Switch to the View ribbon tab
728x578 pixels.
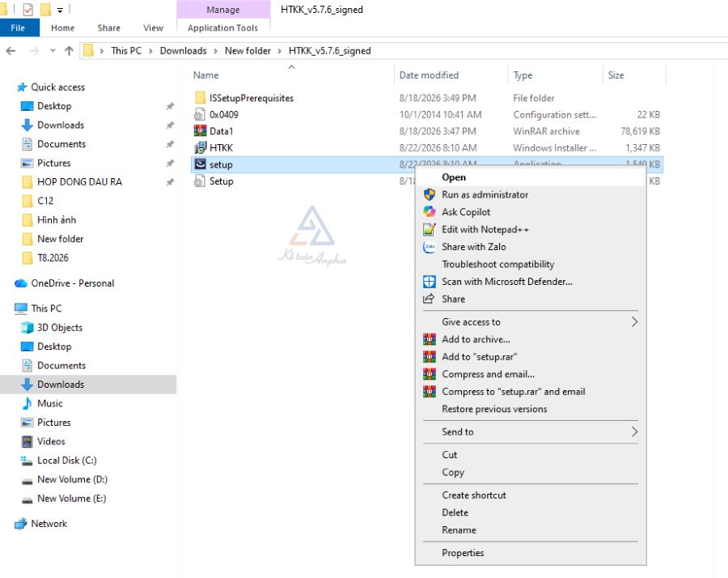click(153, 28)
